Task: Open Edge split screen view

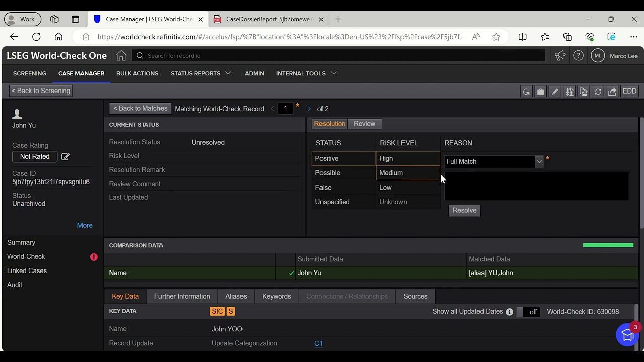Action: (523, 37)
